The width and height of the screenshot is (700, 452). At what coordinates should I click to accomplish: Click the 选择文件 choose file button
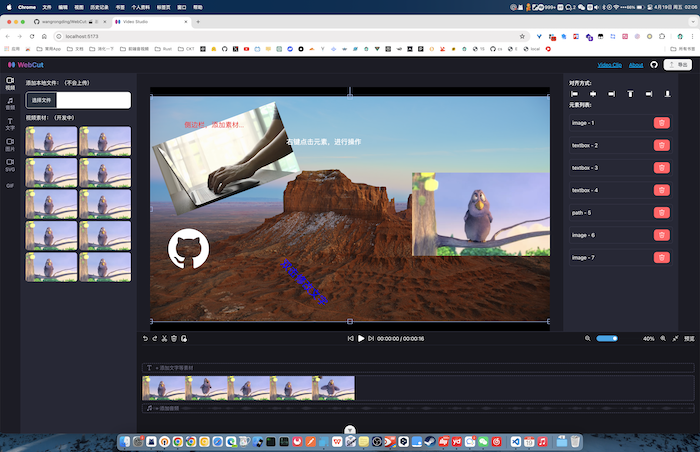click(x=42, y=100)
